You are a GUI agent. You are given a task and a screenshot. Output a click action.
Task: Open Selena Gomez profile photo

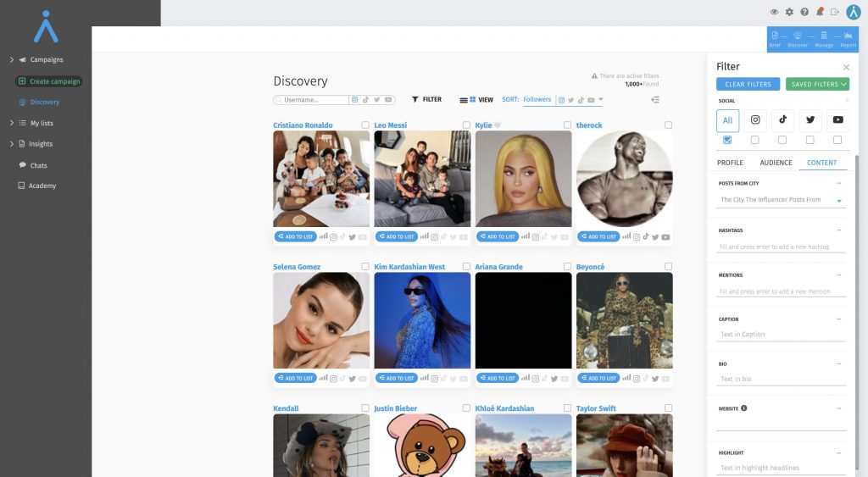[x=321, y=320]
